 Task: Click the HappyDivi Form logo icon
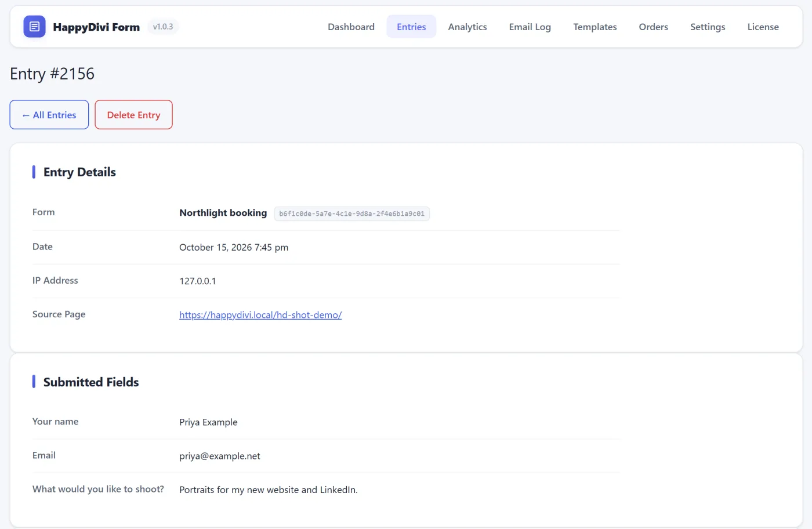click(x=34, y=27)
